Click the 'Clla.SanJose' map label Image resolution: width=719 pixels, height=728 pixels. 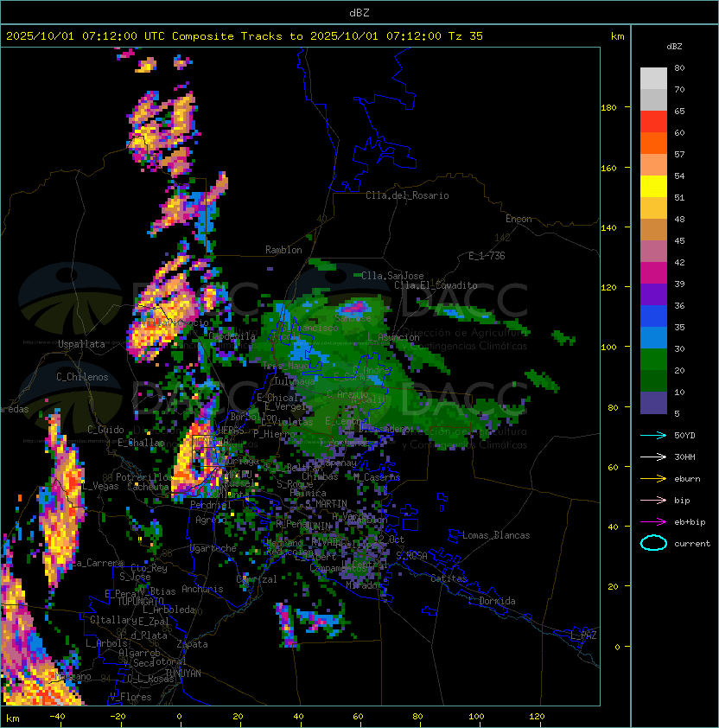tap(392, 276)
